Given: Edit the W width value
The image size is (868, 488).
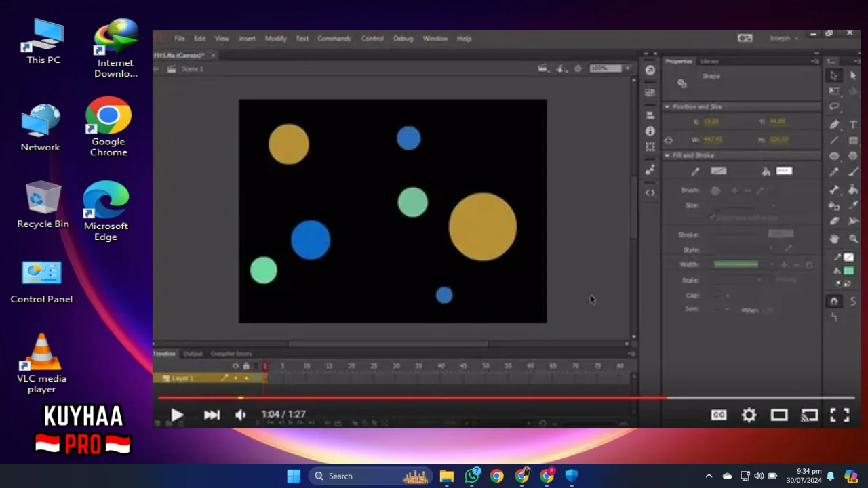Looking at the screenshot, I should (x=713, y=140).
